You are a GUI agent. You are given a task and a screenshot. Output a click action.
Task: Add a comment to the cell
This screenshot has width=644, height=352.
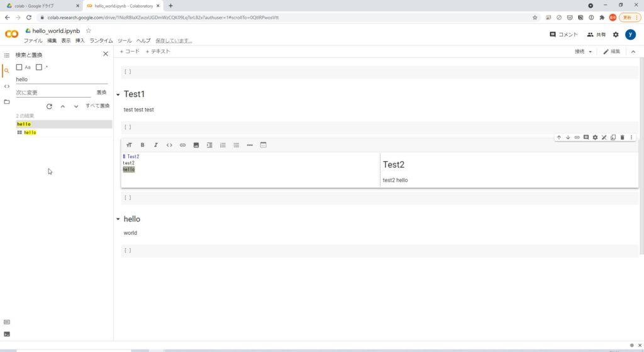[x=586, y=137]
